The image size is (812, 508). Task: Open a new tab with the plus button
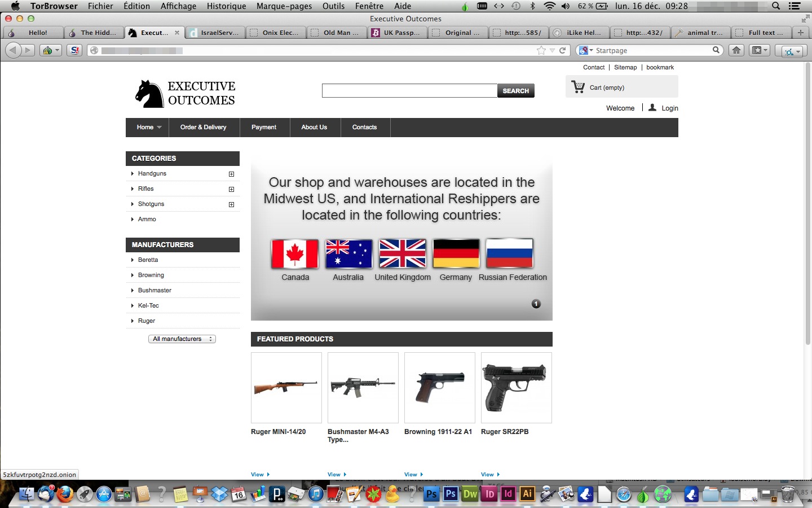pyautogui.click(x=800, y=32)
